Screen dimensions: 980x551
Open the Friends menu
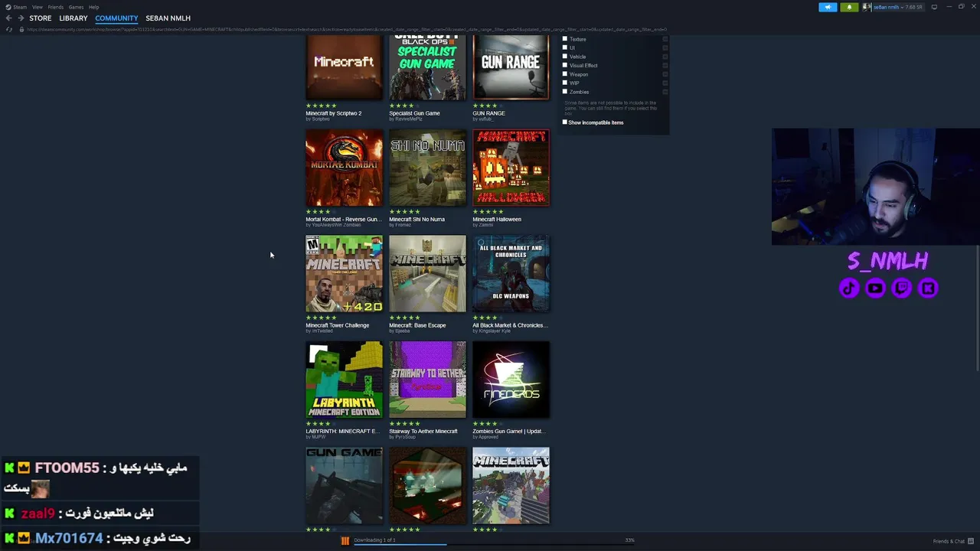[56, 7]
